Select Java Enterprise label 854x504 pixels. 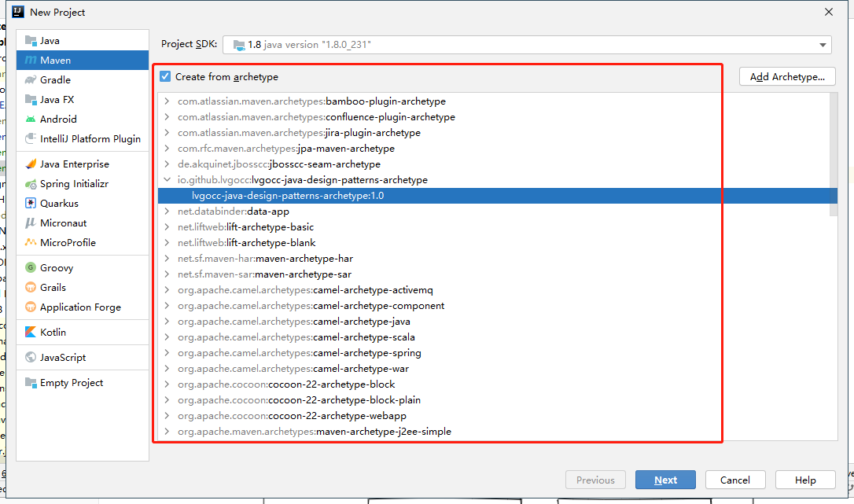tap(75, 164)
